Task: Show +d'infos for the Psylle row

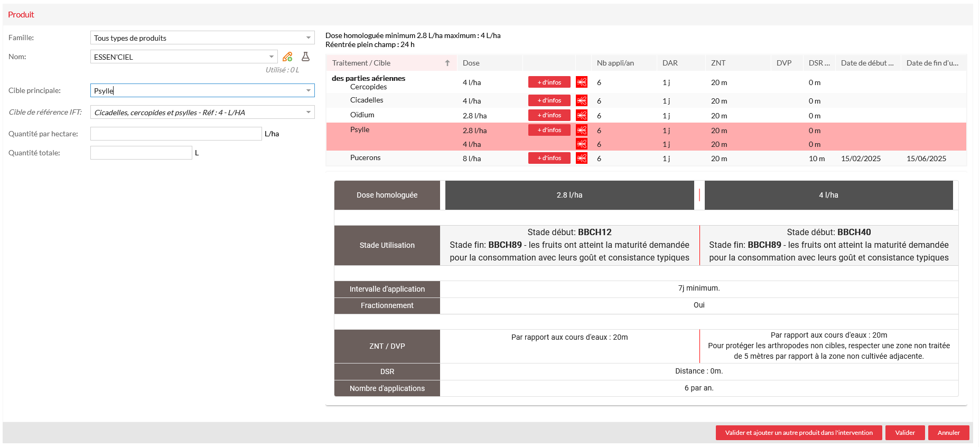Action: pos(549,130)
